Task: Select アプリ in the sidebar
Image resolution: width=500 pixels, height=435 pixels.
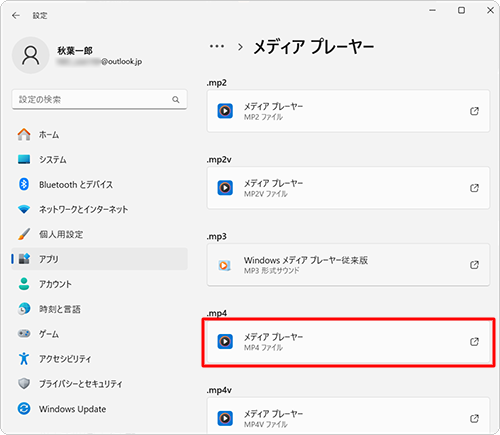Action: click(x=99, y=259)
